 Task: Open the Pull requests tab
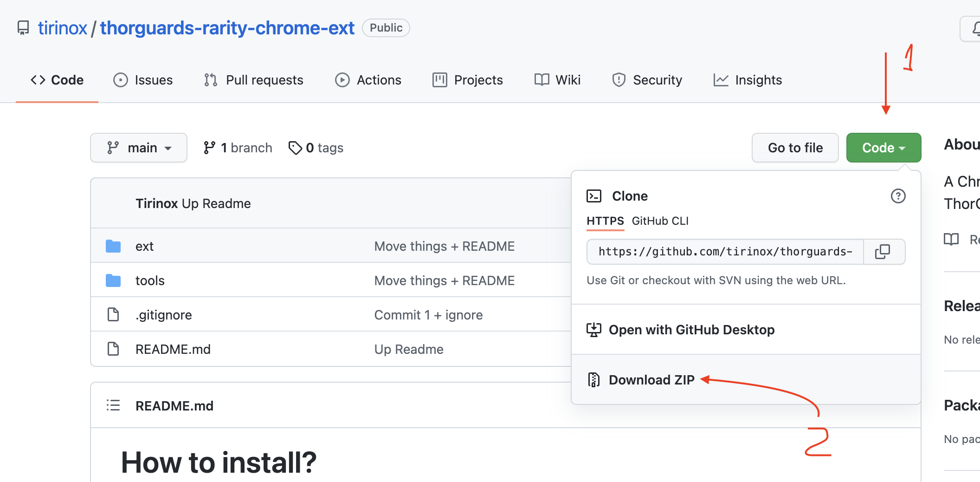[253, 80]
